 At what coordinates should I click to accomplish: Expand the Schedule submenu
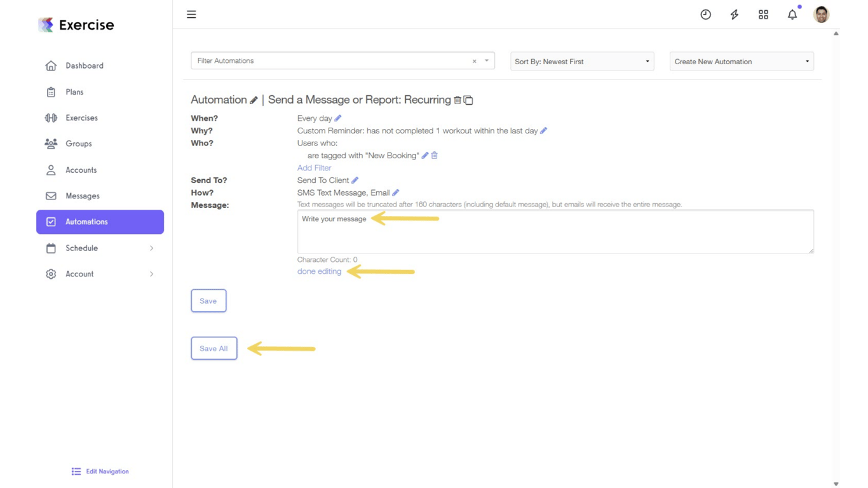(151, 248)
